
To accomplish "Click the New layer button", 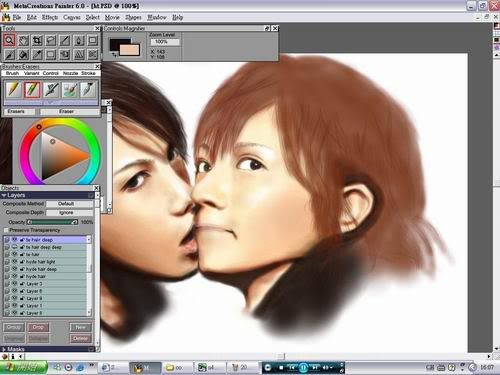I will pyautogui.click(x=80, y=327).
